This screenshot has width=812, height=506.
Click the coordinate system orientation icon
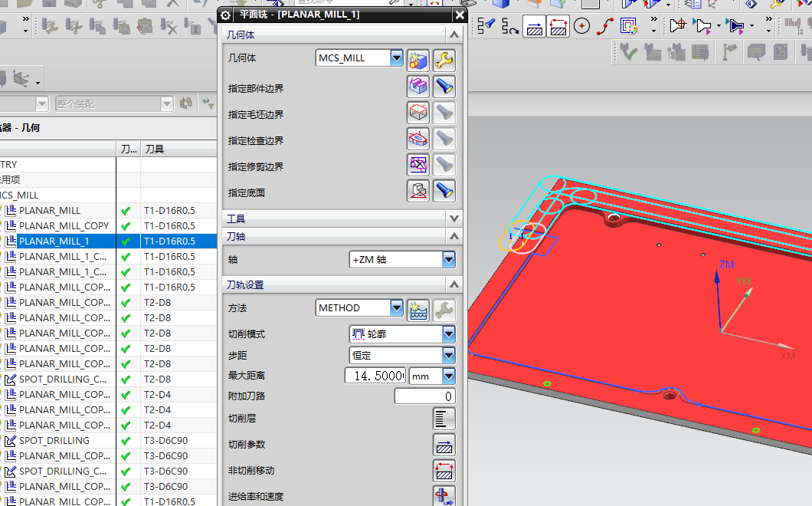coord(21,79)
